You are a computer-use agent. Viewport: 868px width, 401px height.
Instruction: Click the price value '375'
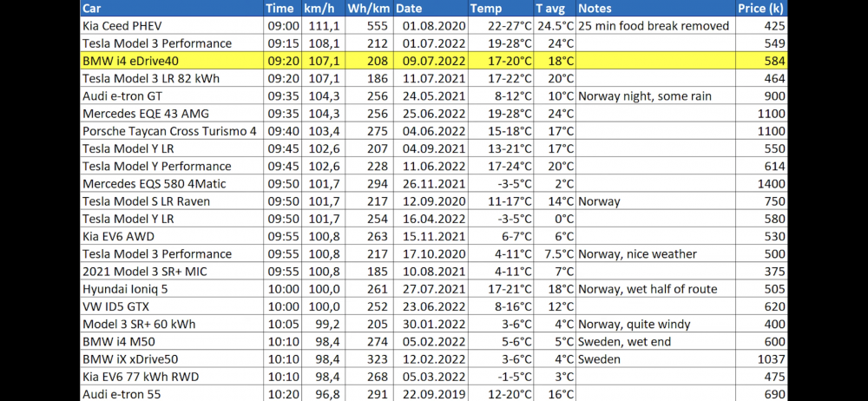pyautogui.click(x=774, y=272)
